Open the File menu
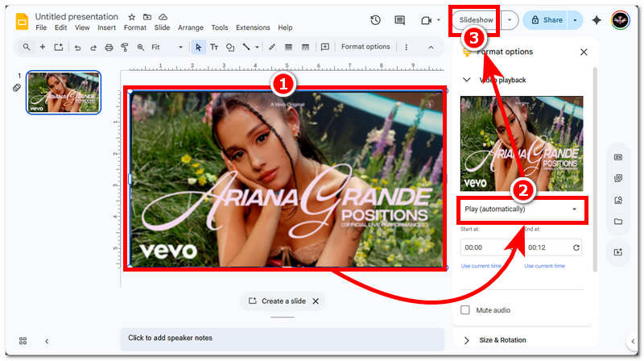This screenshot has width=644, height=361. 41,27
